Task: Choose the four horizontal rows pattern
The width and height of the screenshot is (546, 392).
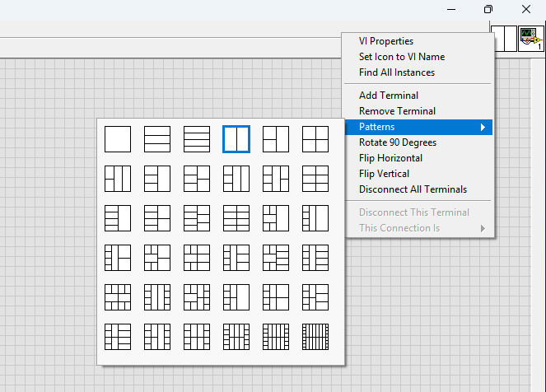Action: pos(197,139)
